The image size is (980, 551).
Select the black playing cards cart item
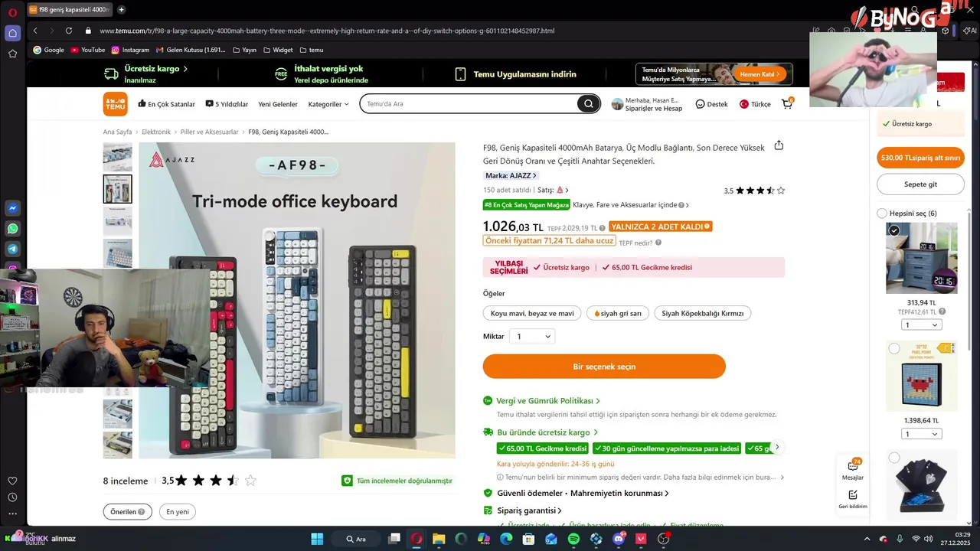(x=893, y=458)
